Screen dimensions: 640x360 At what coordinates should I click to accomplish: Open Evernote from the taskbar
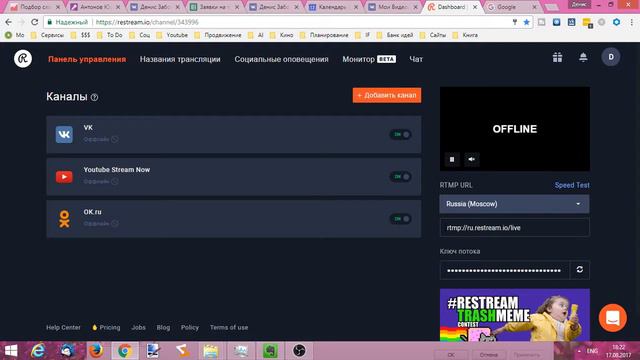click(x=270, y=351)
